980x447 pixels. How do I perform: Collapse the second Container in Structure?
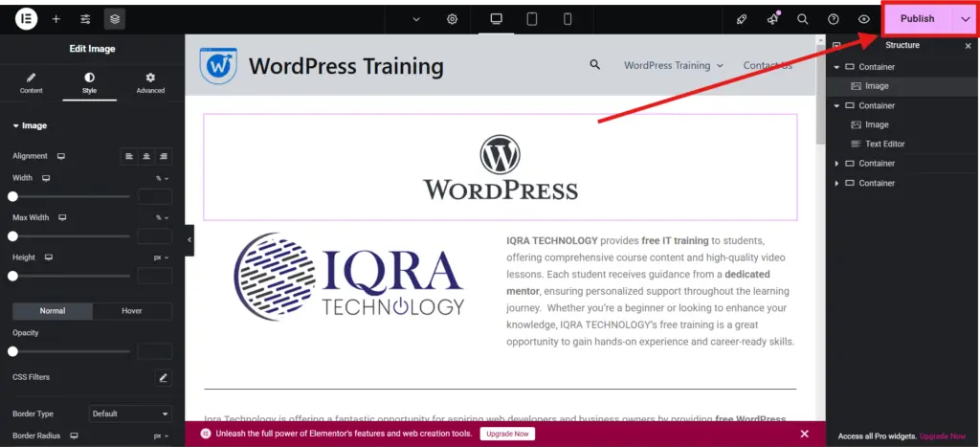(836, 105)
